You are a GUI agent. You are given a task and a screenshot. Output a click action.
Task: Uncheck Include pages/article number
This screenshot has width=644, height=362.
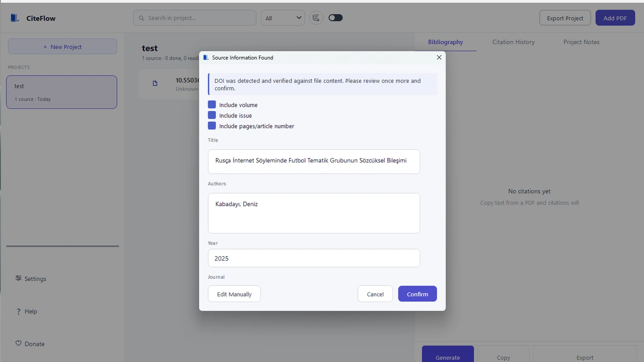point(212,125)
